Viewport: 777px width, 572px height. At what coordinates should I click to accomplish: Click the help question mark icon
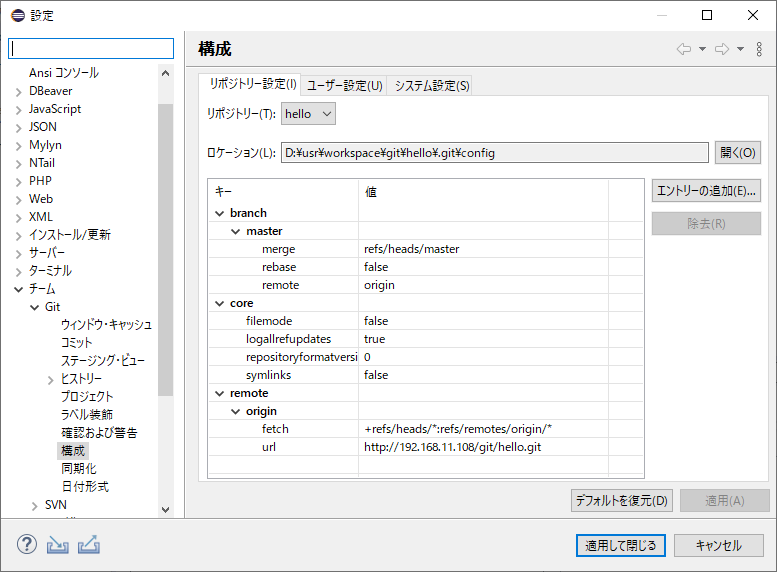[26, 545]
